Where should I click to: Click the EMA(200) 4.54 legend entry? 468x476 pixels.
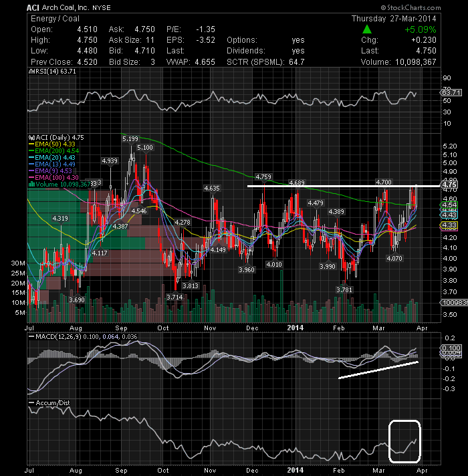pos(54,151)
